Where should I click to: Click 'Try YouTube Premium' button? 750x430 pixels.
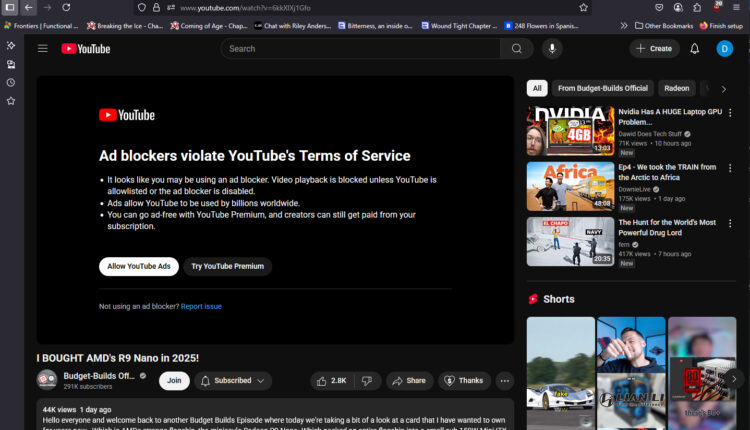[228, 266]
